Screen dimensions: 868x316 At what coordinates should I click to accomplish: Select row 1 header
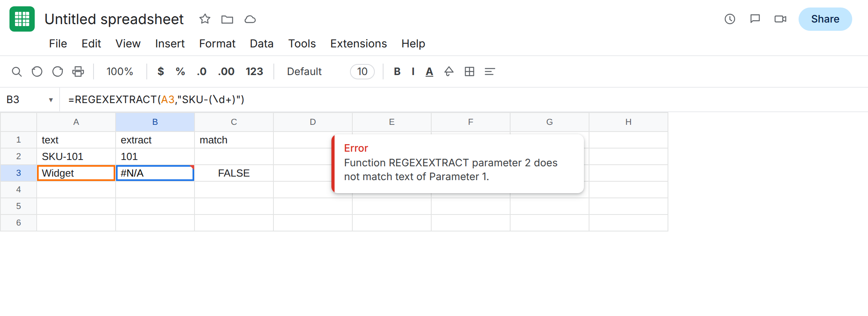(x=19, y=140)
